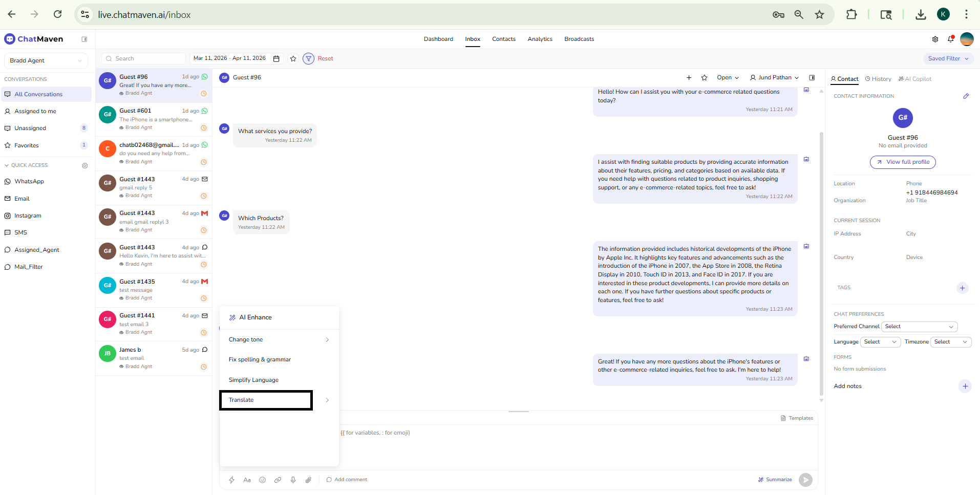Star the current date filter
This screenshot has height=495, width=980.
(293, 58)
